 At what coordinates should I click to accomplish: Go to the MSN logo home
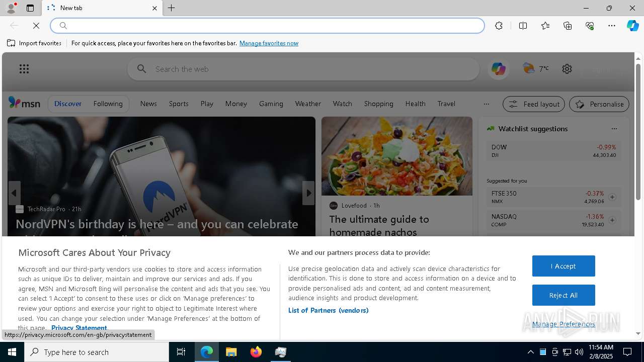coord(24,103)
